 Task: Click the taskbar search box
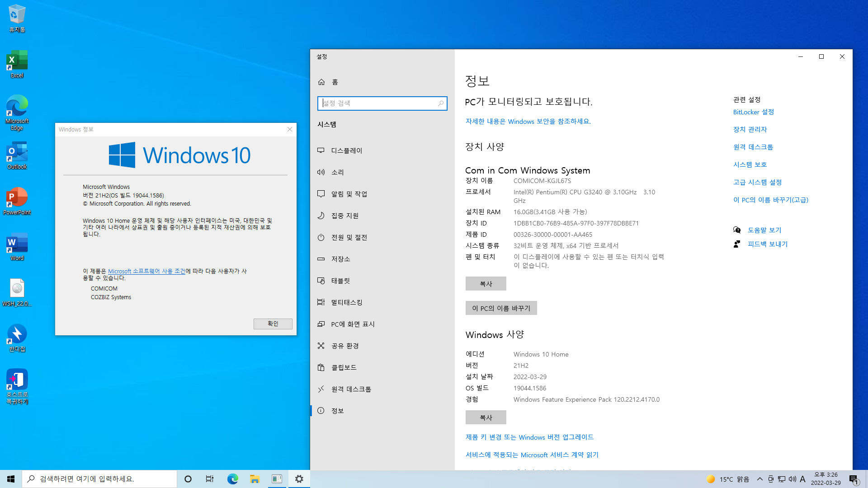point(99,479)
